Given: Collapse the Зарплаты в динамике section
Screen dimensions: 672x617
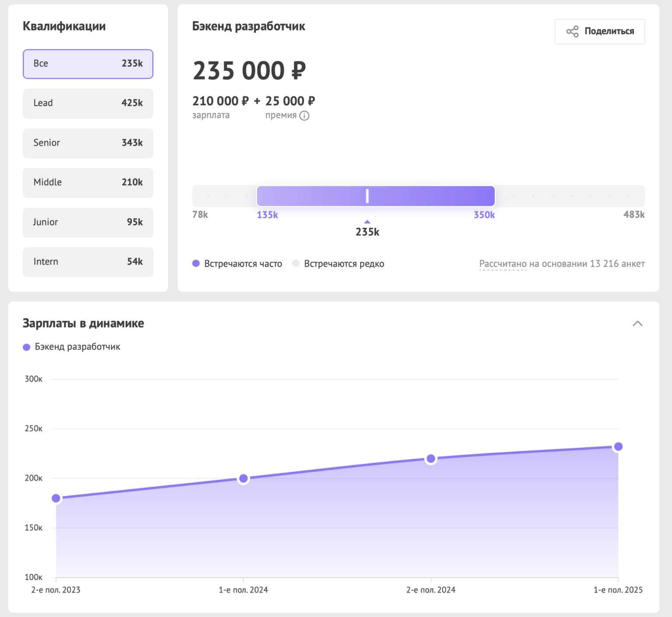Looking at the screenshot, I should [637, 324].
